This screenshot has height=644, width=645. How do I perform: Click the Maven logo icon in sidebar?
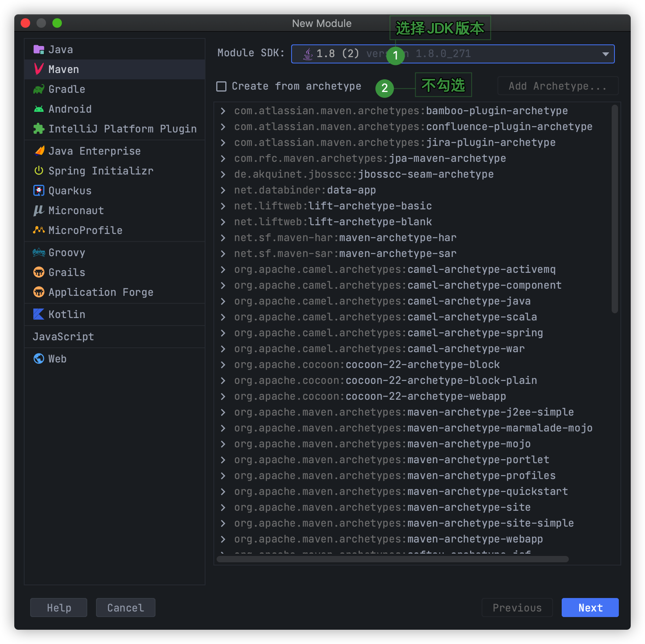39,69
